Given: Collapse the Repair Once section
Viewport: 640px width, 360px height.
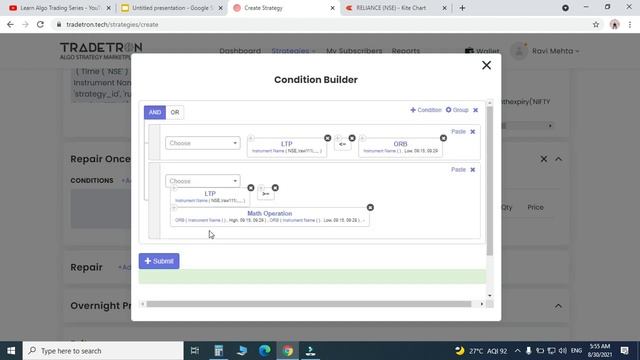Looking at the screenshot, I should pos(558,159).
